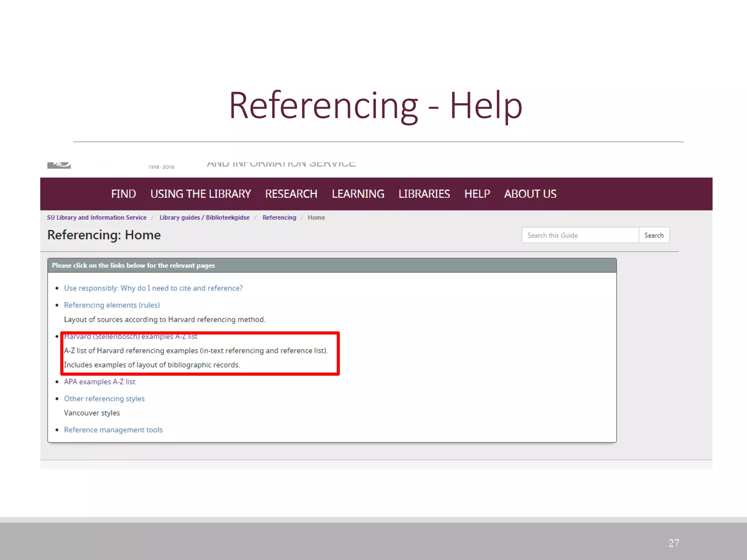Click 'A-Z list of Harvard referencing examples' text
The width and height of the screenshot is (747, 560).
(196, 351)
